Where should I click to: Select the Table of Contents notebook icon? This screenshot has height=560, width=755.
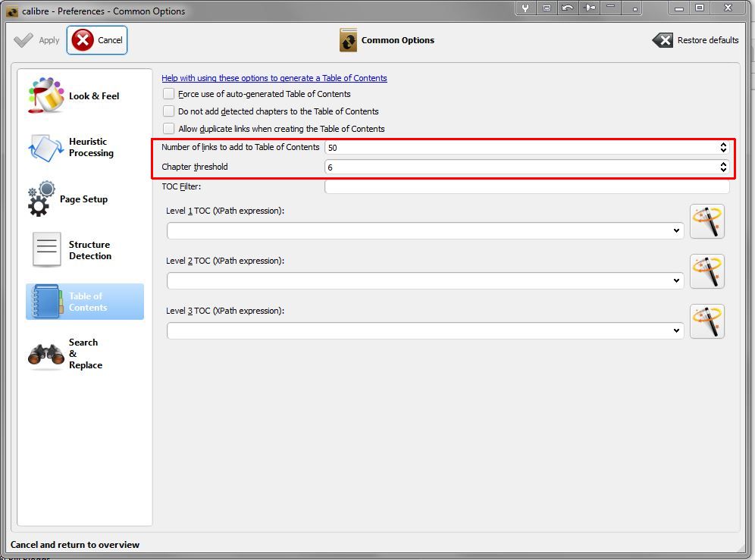tap(47, 302)
